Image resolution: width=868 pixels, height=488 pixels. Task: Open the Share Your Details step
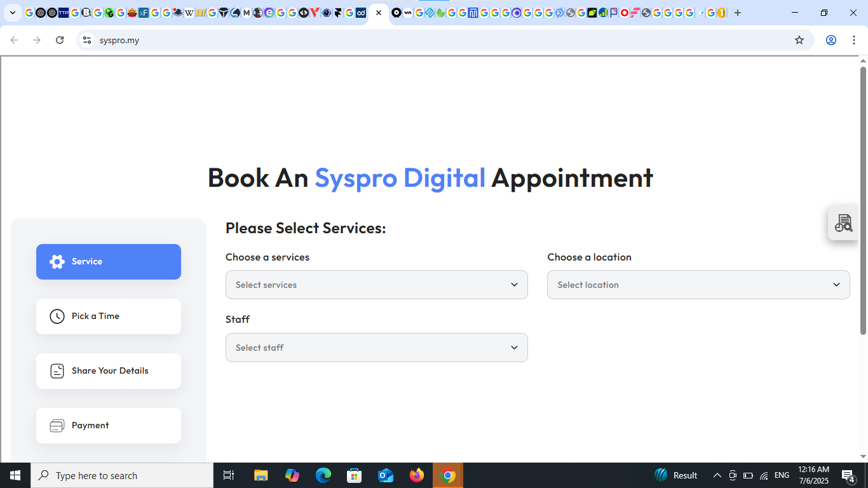109,371
